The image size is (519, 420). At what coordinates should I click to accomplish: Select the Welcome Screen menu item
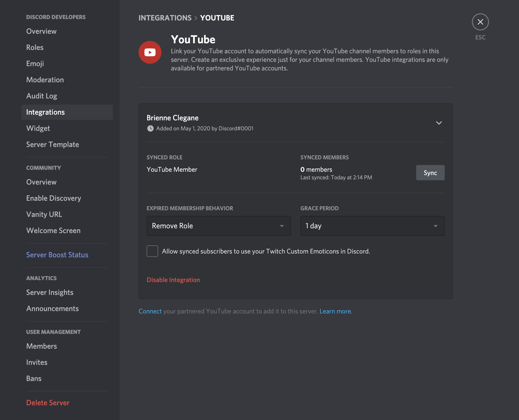[53, 230]
